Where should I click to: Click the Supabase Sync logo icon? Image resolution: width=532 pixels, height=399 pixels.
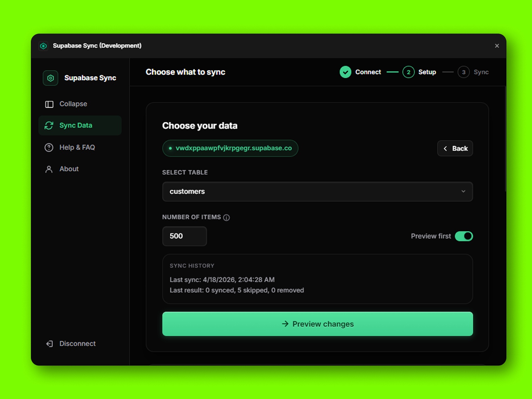point(50,78)
